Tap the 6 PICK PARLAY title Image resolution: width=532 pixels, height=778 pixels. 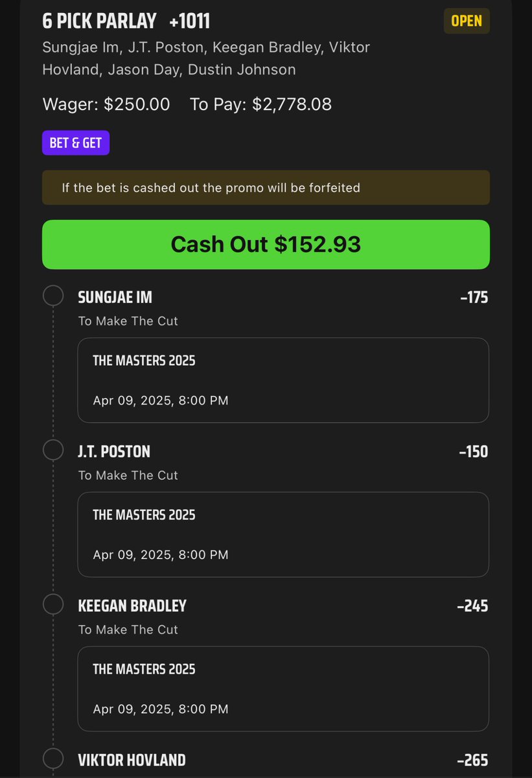pyautogui.click(x=99, y=21)
